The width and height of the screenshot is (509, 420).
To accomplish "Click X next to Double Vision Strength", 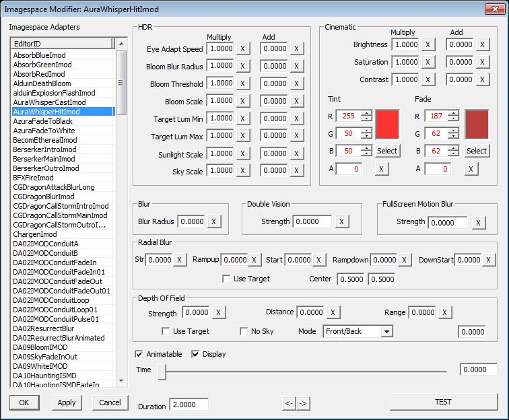I will pyautogui.click(x=341, y=221).
